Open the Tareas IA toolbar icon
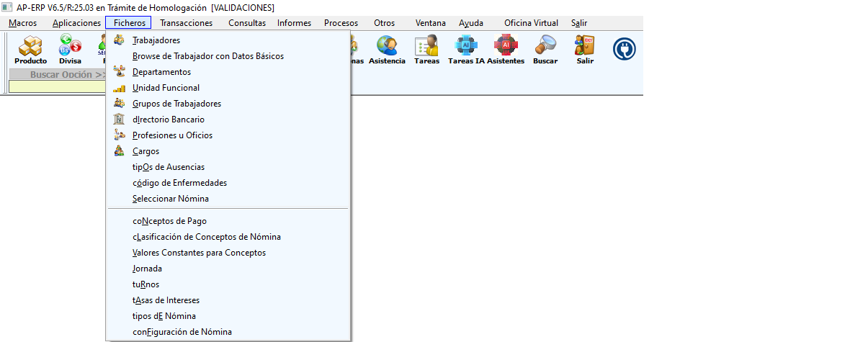Screen dimensions: 868x342 pos(466,50)
